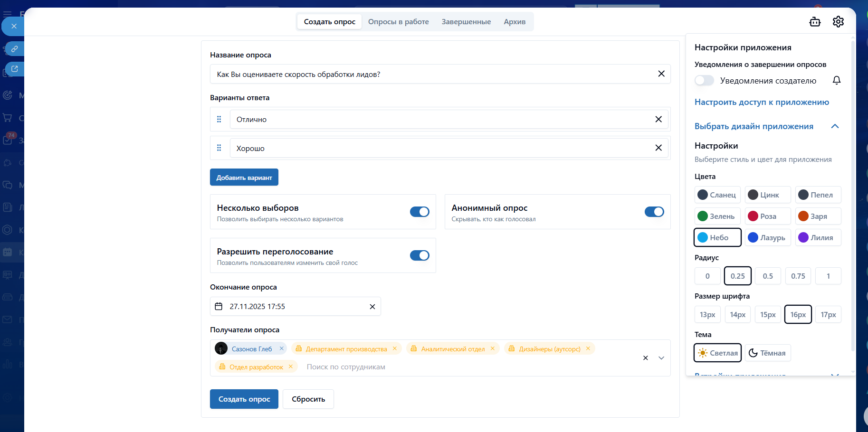Open calendar icon in end date field
Viewport: 868px width, 432px height.
click(219, 307)
